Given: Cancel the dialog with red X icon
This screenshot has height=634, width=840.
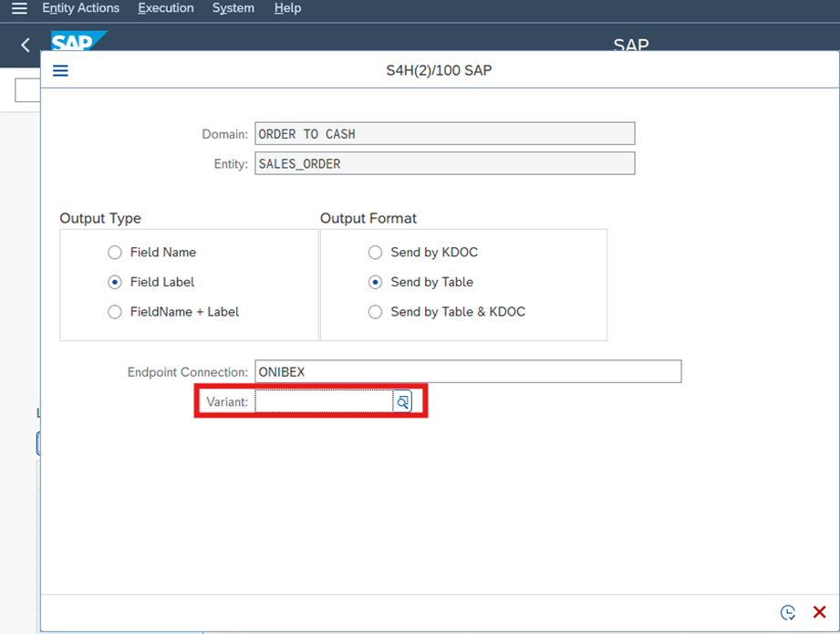Looking at the screenshot, I should 819,612.
